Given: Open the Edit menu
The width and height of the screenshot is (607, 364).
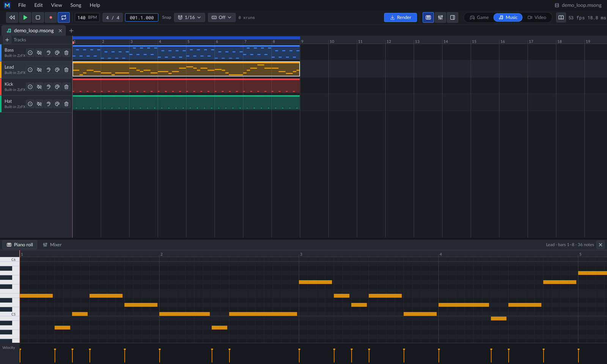Looking at the screenshot, I should [x=38, y=5].
